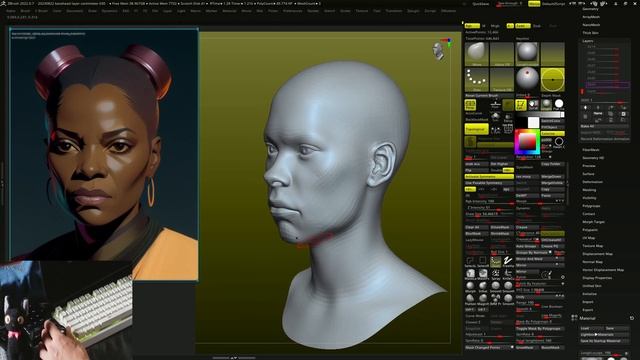Click the white circle material icon

[x=559, y=104]
